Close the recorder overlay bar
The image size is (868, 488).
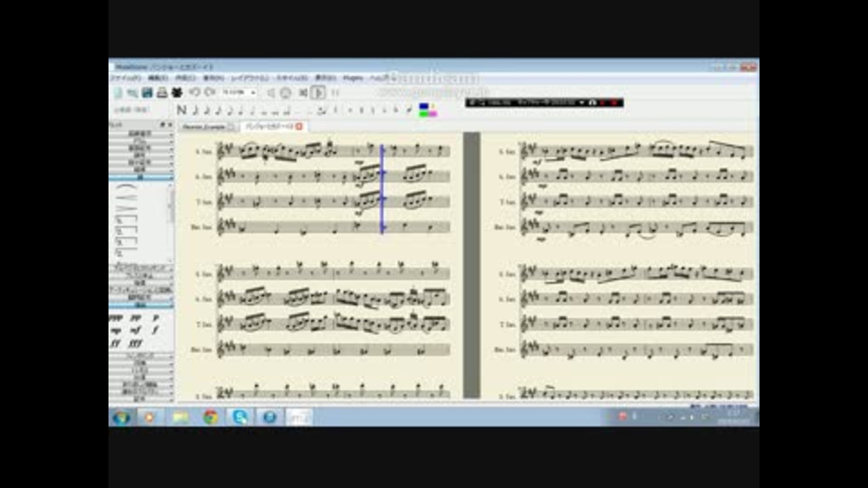coord(614,103)
